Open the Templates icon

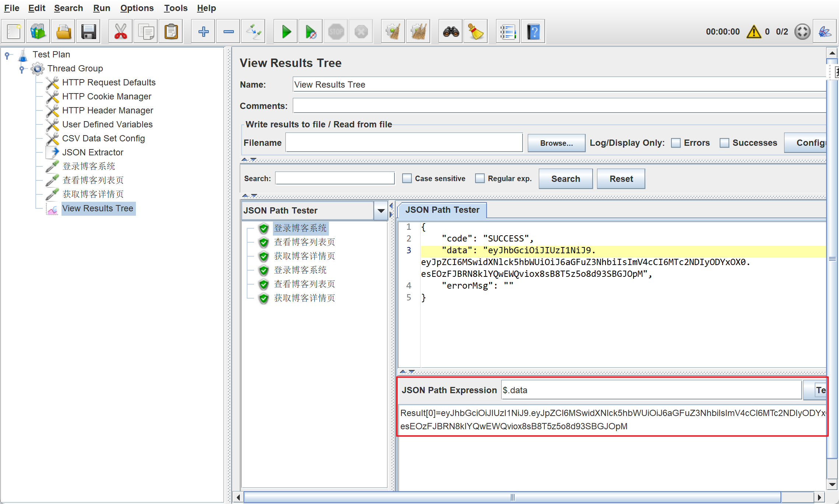pyautogui.click(x=38, y=32)
